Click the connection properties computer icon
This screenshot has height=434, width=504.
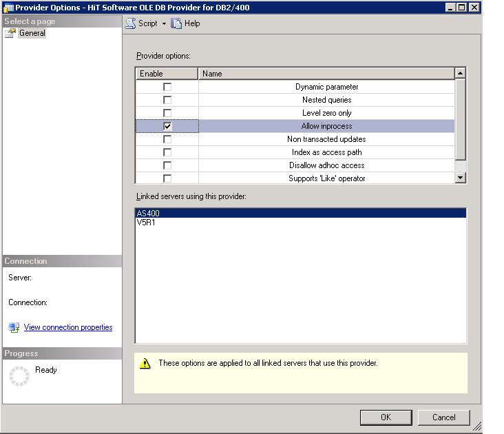(x=14, y=327)
